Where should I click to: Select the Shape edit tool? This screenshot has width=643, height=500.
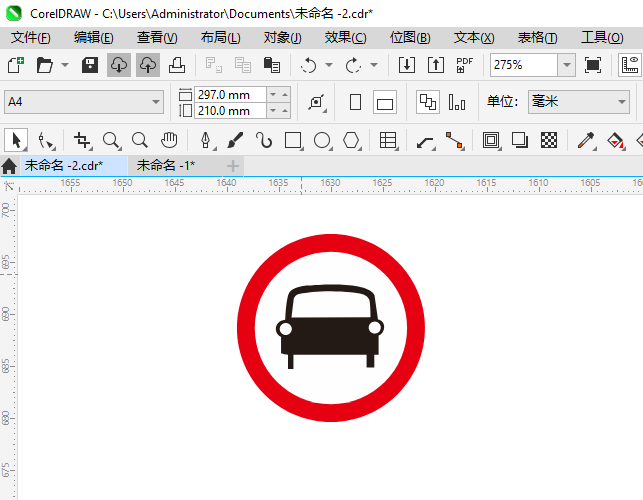coord(46,141)
